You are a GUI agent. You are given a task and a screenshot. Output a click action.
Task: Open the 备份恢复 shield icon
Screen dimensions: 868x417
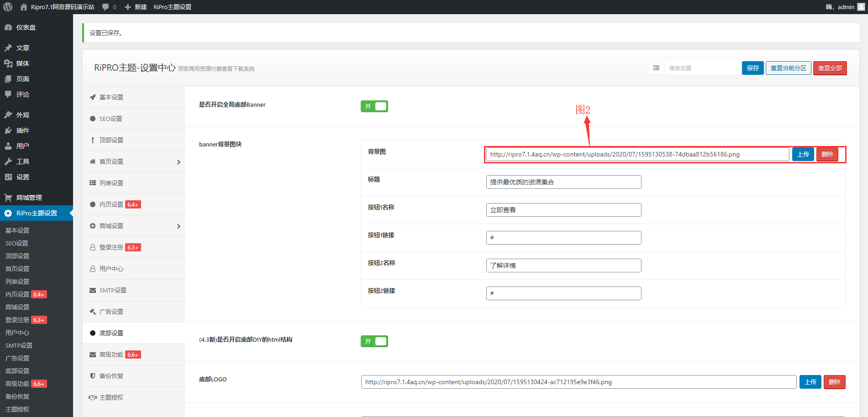tap(93, 375)
